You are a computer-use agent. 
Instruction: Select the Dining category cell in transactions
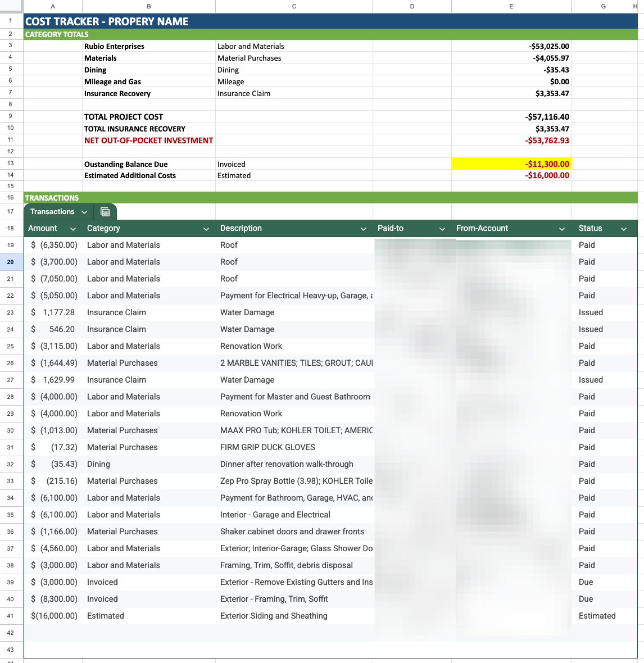(149, 464)
